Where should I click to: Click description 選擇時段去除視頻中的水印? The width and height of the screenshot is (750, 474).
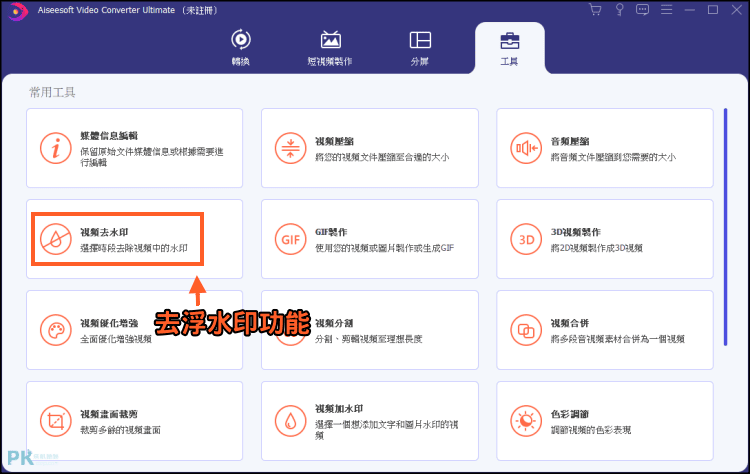click(134, 248)
